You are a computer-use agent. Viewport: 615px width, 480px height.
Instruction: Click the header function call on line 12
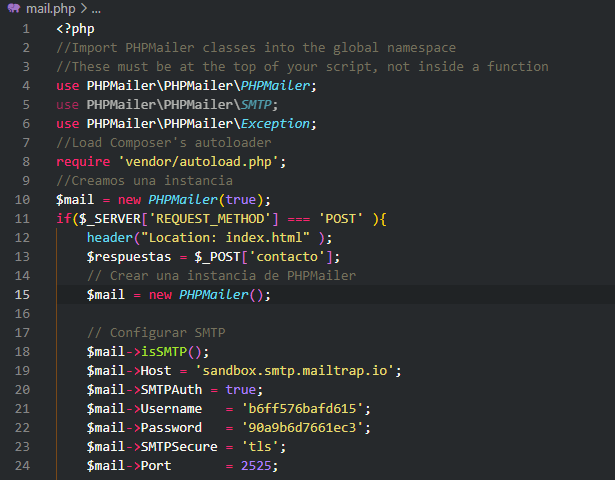110,238
